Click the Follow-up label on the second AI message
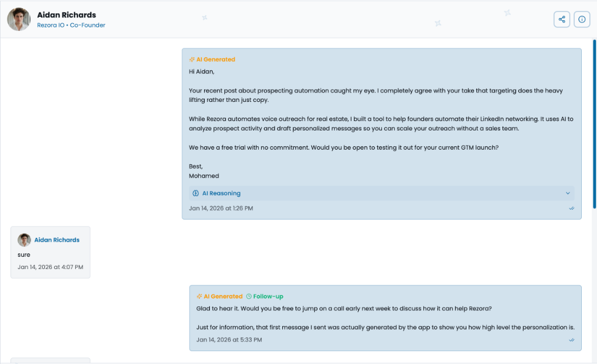Image resolution: width=597 pixels, height=364 pixels. (x=268, y=296)
